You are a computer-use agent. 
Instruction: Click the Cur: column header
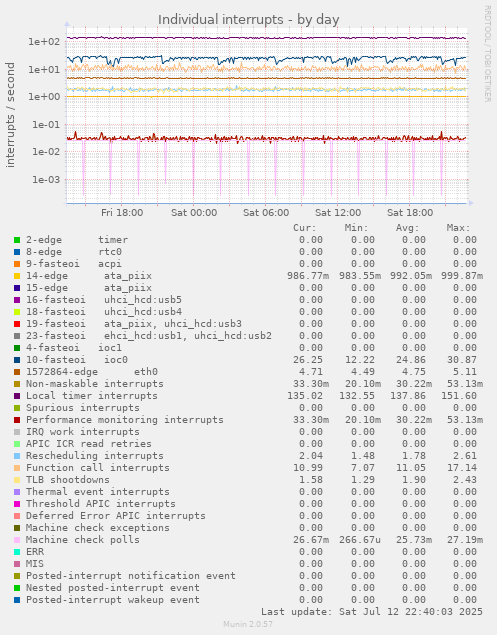(305, 228)
